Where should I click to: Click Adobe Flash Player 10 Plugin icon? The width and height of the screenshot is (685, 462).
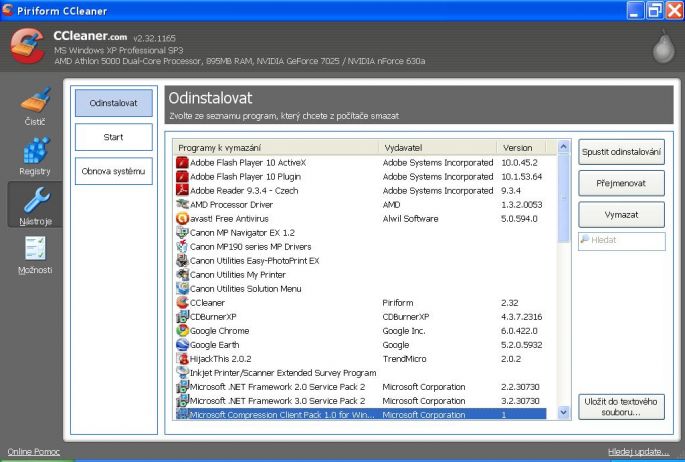pyautogui.click(x=182, y=176)
